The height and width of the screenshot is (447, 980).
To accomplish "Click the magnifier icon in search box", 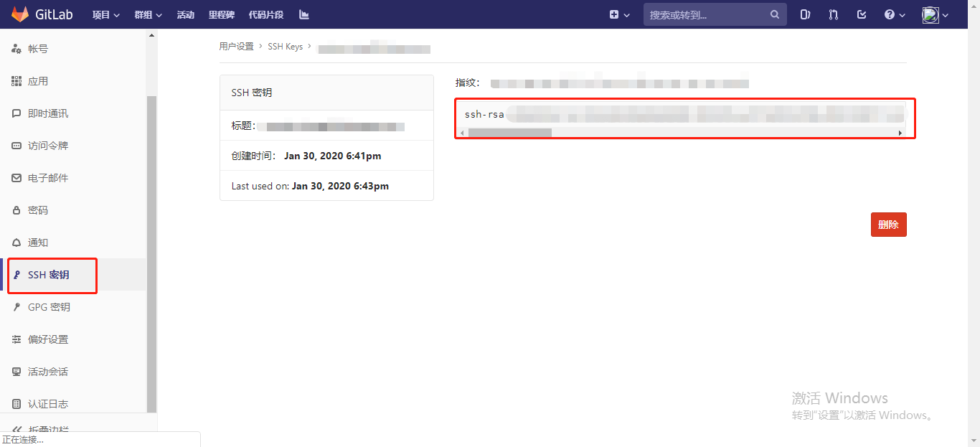I will (775, 14).
